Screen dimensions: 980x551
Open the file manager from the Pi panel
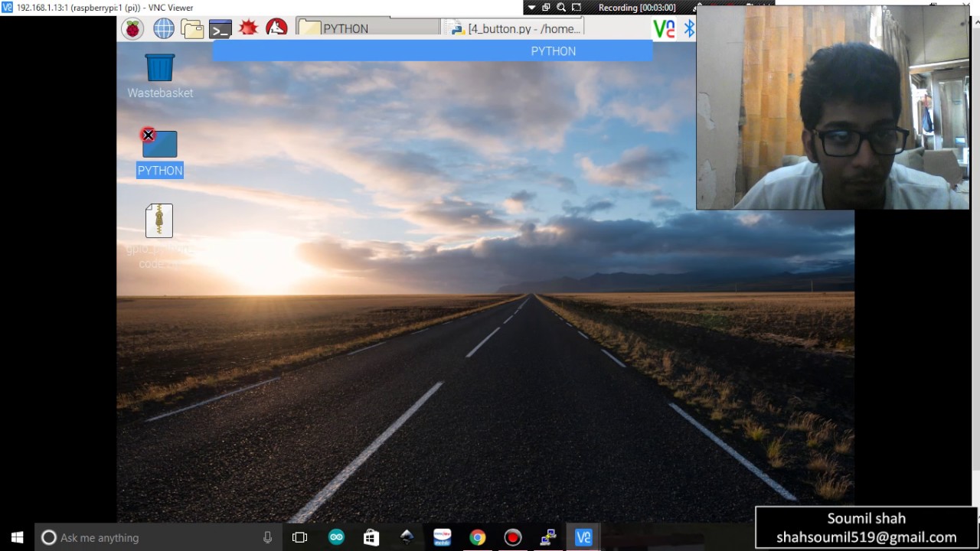pos(192,29)
